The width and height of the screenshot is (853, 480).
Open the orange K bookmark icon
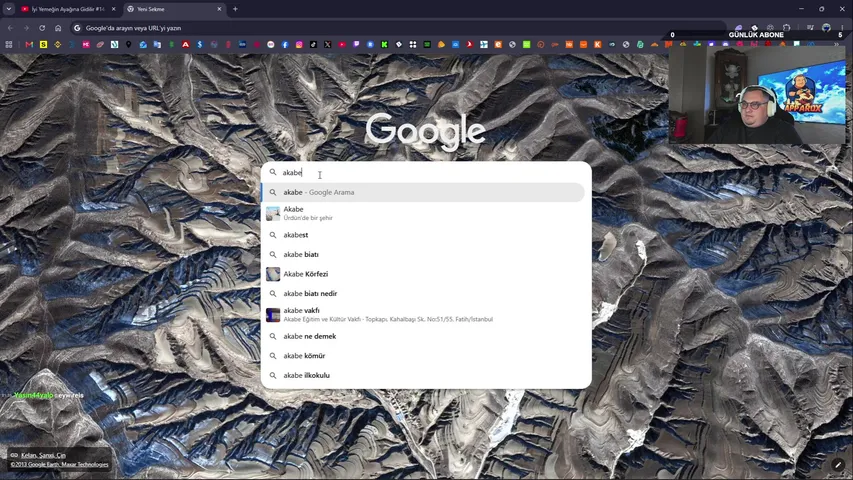tap(597, 45)
